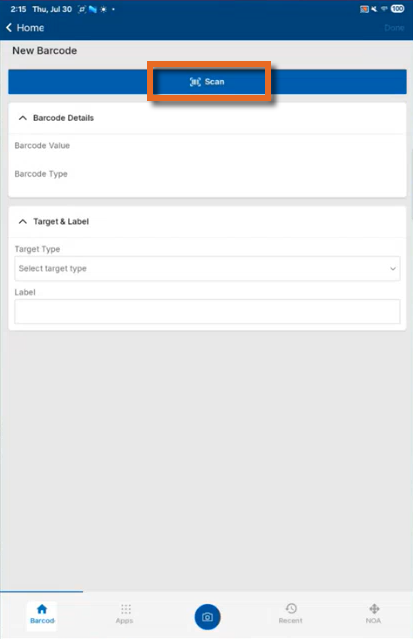Tap the NOA move arrows icon

[x=374, y=609]
